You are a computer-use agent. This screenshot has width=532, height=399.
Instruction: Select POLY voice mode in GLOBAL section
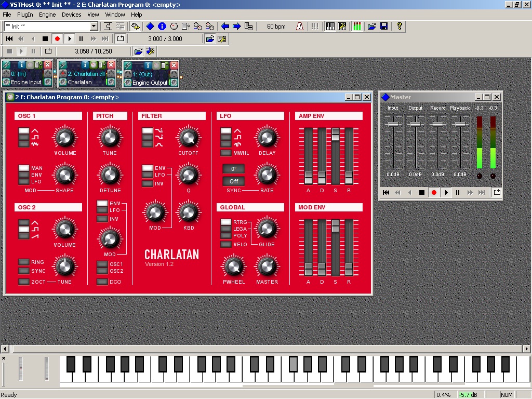[226, 235]
